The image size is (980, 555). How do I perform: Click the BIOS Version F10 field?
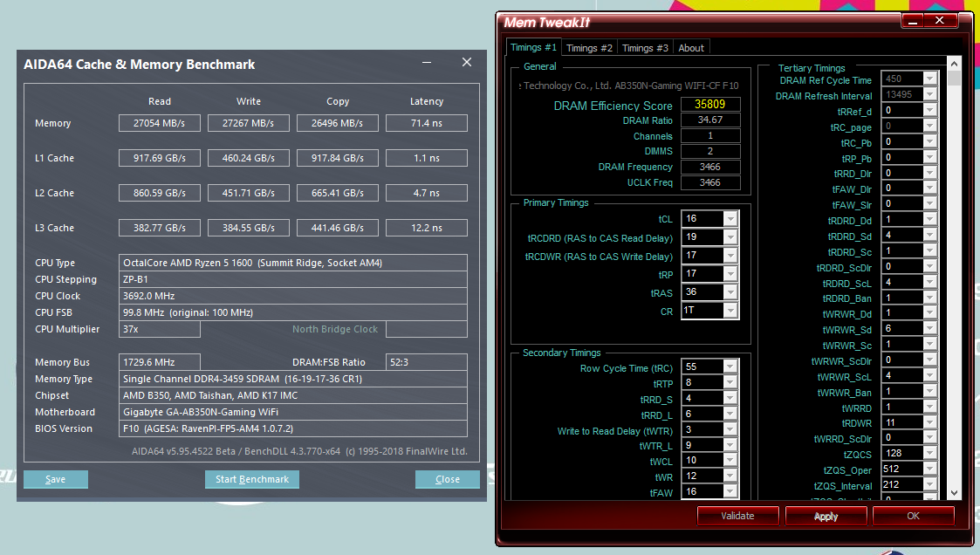coord(293,428)
